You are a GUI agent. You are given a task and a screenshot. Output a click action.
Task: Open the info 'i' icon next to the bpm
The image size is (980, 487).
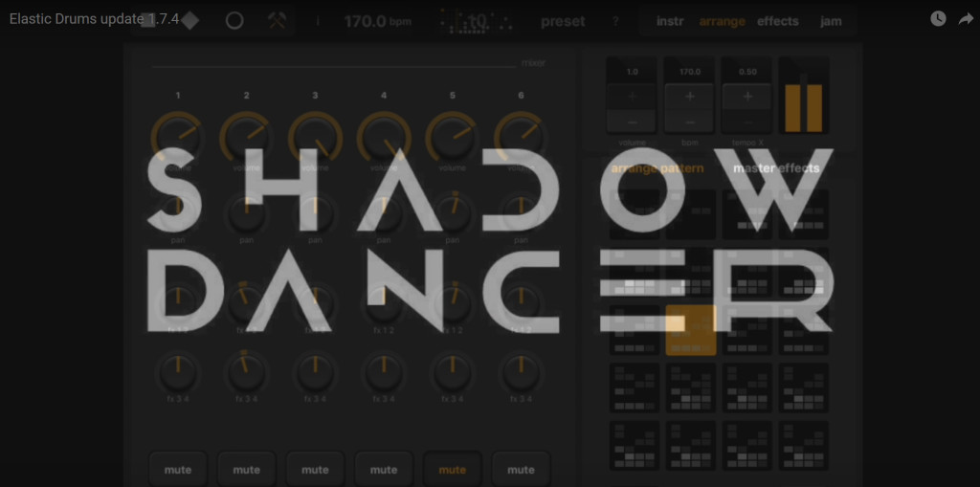pos(318,21)
